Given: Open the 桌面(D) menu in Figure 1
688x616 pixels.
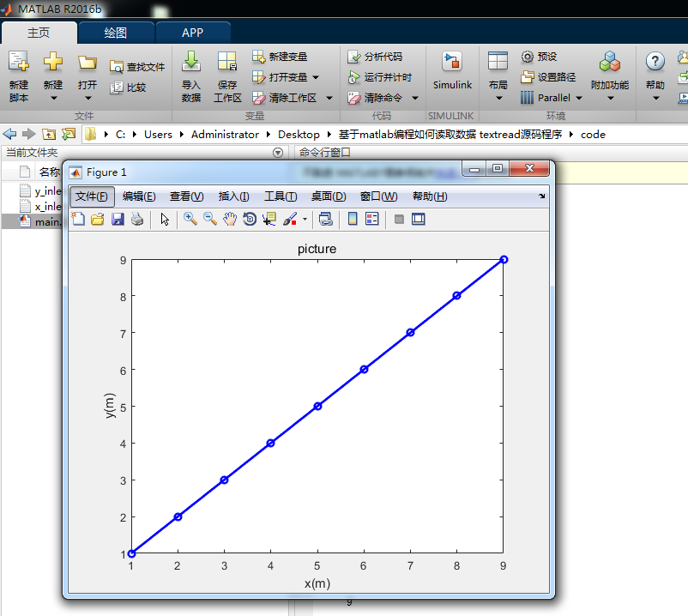Looking at the screenshot, I should point(329,196).
